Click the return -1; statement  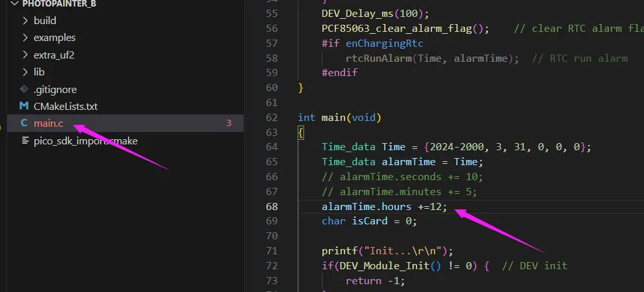[376, 280]
